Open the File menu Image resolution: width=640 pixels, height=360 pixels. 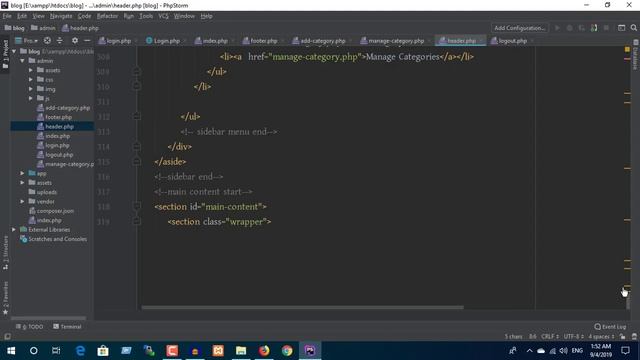coord(7,16)
